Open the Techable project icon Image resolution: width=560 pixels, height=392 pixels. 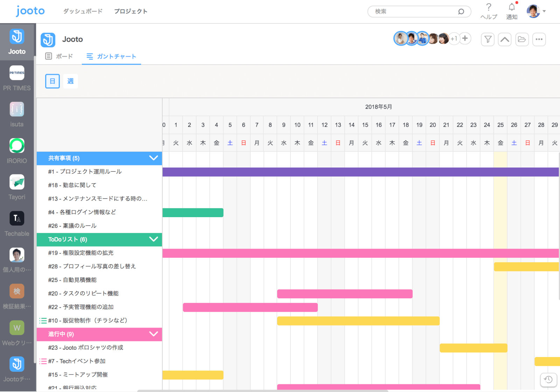click(x=17, y=219)
